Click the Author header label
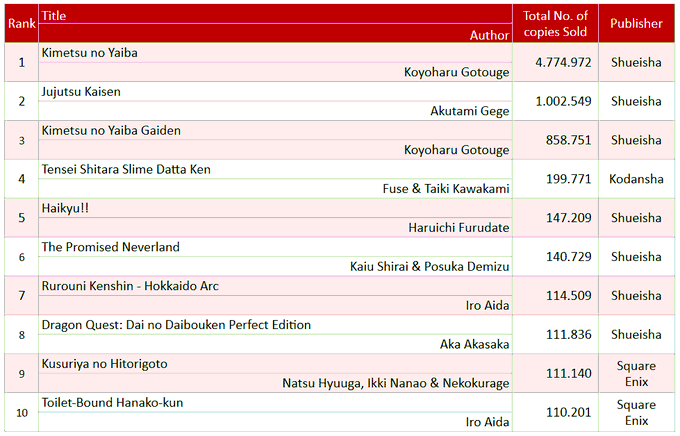This screenshot has height=436, width=680. pos(489,35)
